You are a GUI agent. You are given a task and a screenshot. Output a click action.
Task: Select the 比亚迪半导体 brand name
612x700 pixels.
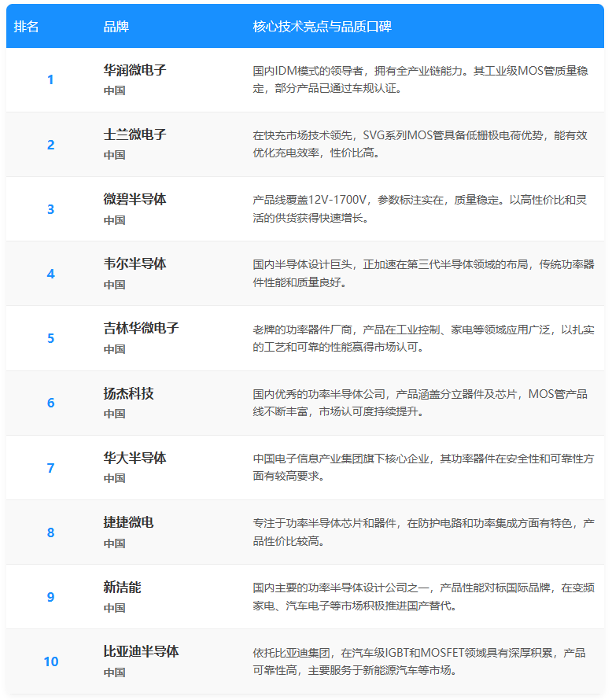coord(141,651)
